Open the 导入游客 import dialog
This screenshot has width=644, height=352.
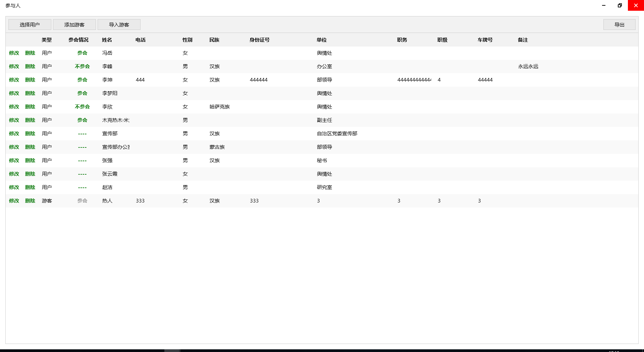point(119,25)
